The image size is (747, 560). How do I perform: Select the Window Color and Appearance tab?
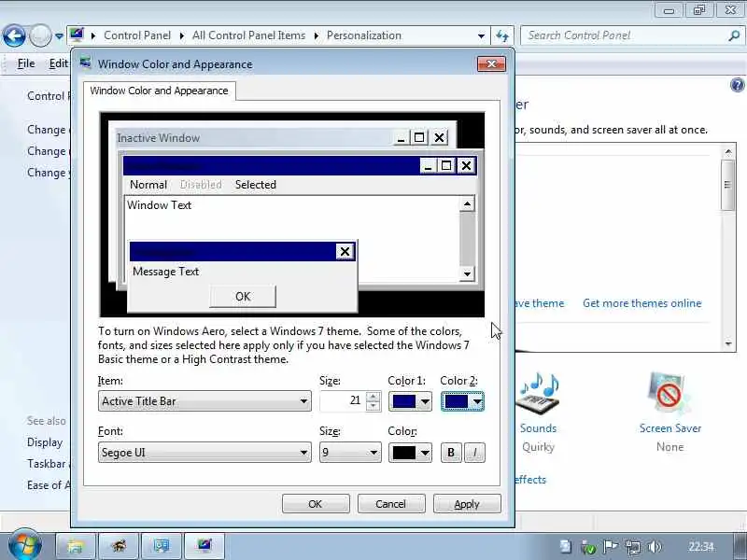click(x=159, y=91)
